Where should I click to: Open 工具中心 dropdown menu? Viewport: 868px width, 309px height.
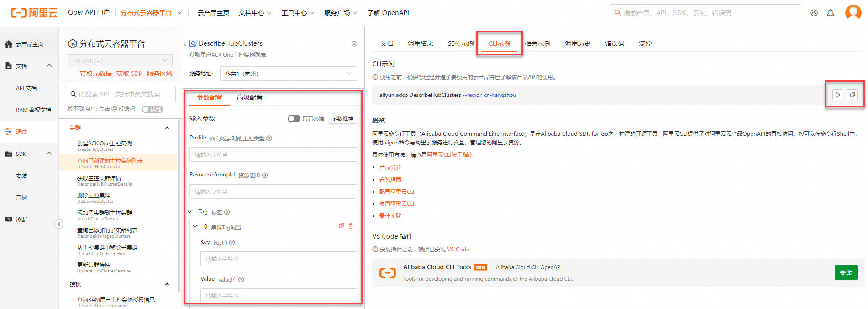(x=298, y=13)
